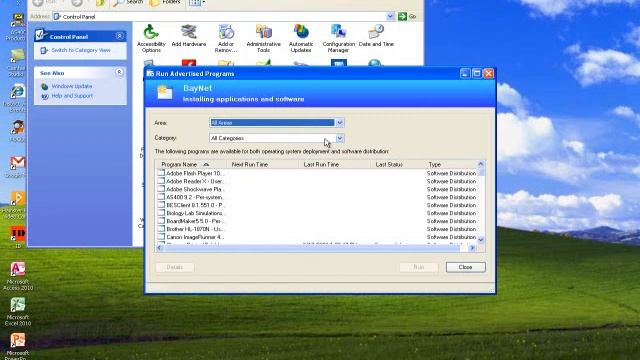Click the Windows Update globe icon
The image size is (640, 360).
click(x=44, y=87)
